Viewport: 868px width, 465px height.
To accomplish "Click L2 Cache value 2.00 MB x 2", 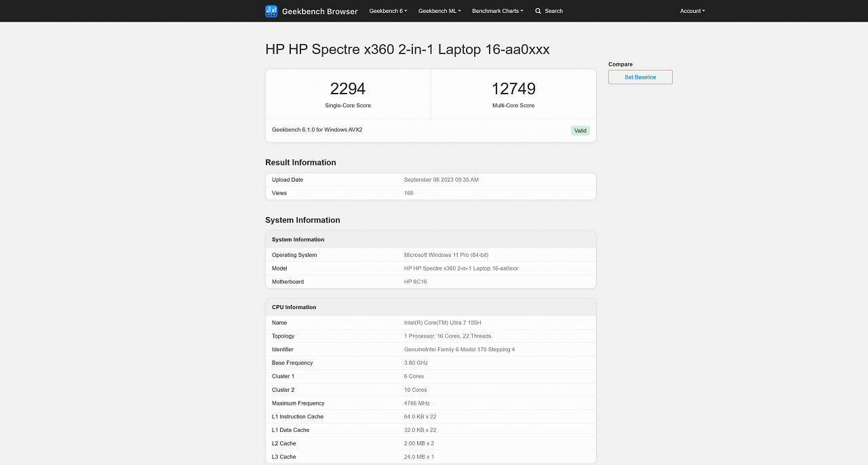I will (419, 443).
